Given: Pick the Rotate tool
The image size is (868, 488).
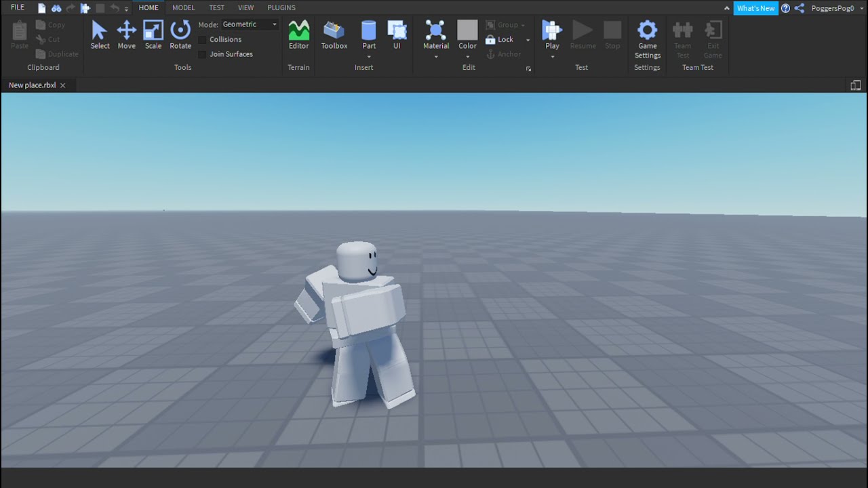Looking at the screenshot, I should click(x=180, y=35).
